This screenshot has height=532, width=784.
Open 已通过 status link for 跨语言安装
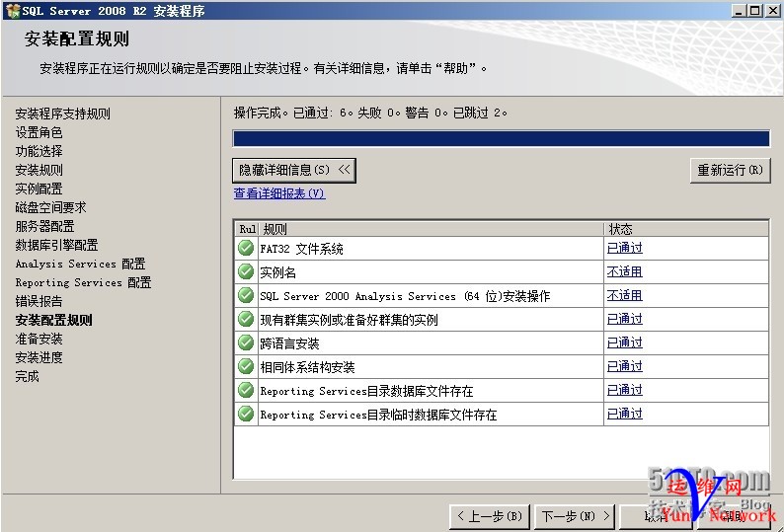624,342
